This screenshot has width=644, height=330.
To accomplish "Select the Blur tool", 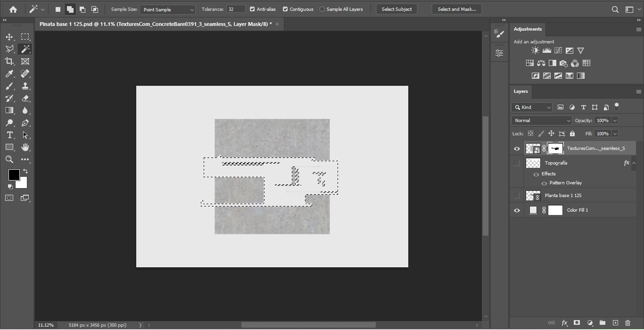I will 25,110.
